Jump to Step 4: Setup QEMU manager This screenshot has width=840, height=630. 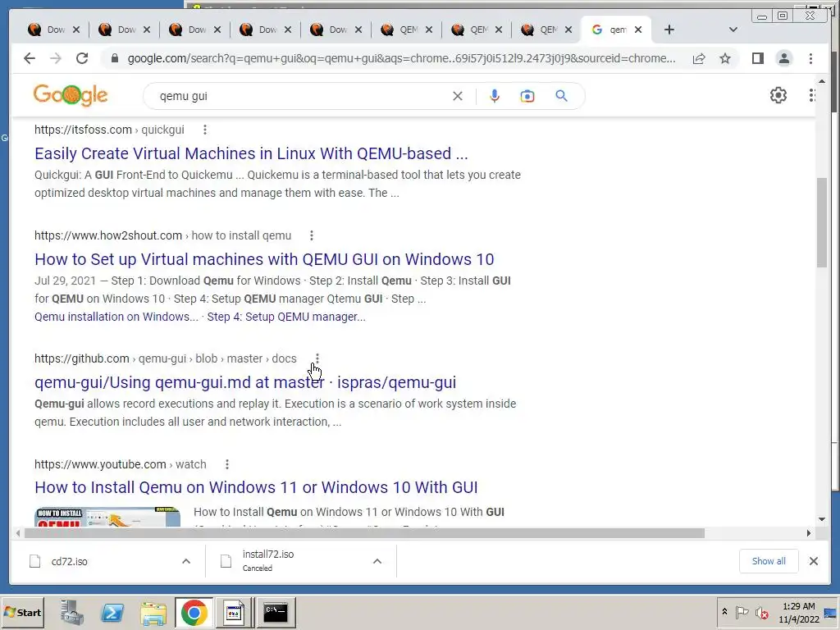click(286, 317)
